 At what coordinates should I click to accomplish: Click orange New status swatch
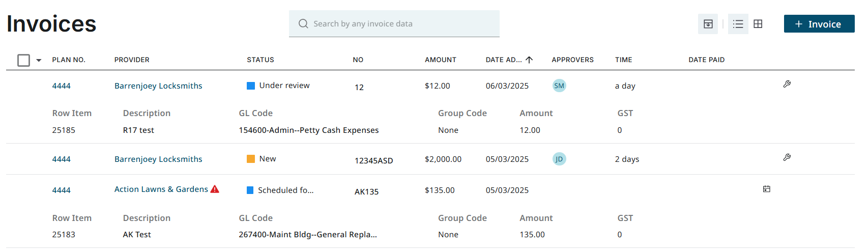(x=251, y=159)
